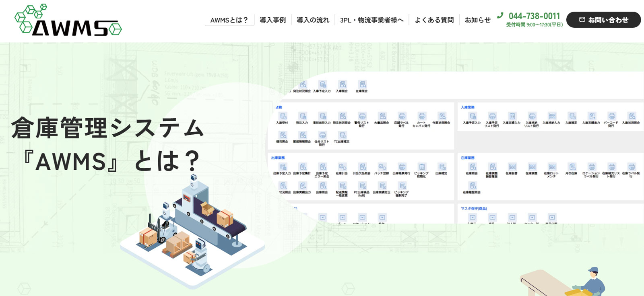Open the AWMSとは？ navigation tab
Screen dimensions: 644x296
tap(229, 20)
